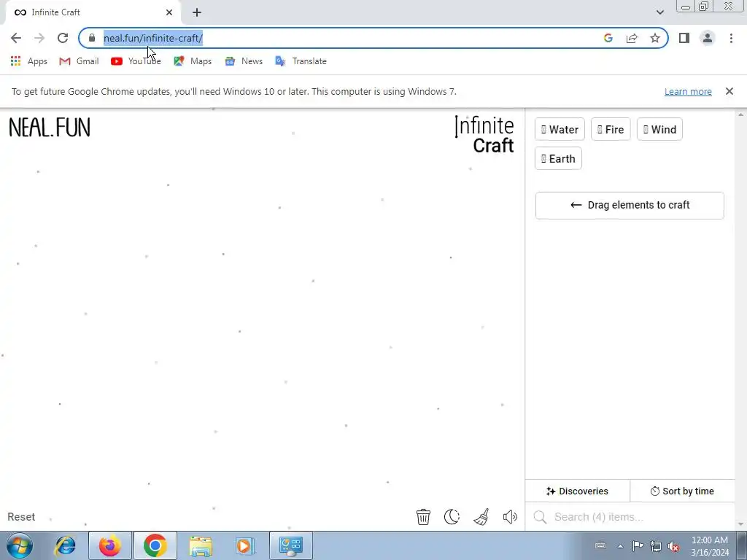The image size is (747, 560).
Task: Show hidden system tray icons
Action: coord(620,546)
